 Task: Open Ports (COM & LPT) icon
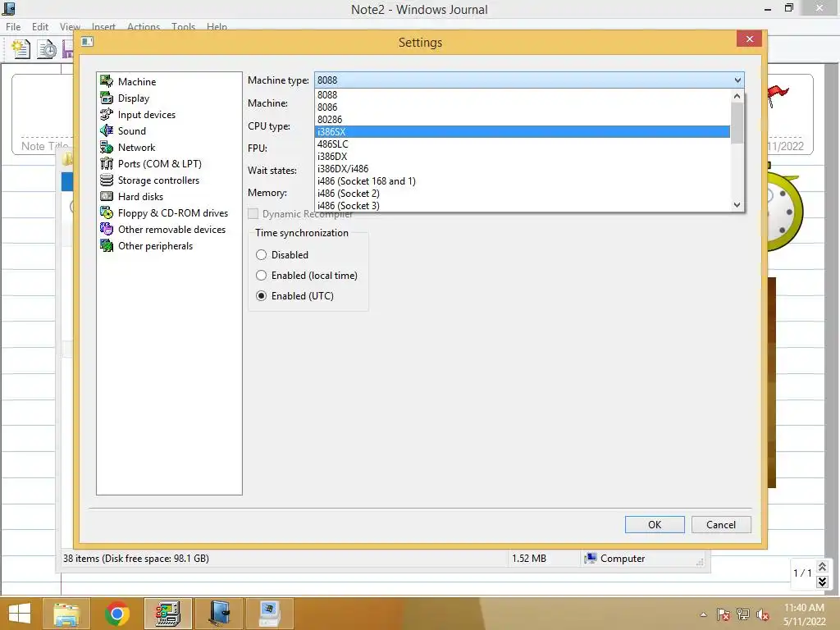click(107, 163)
